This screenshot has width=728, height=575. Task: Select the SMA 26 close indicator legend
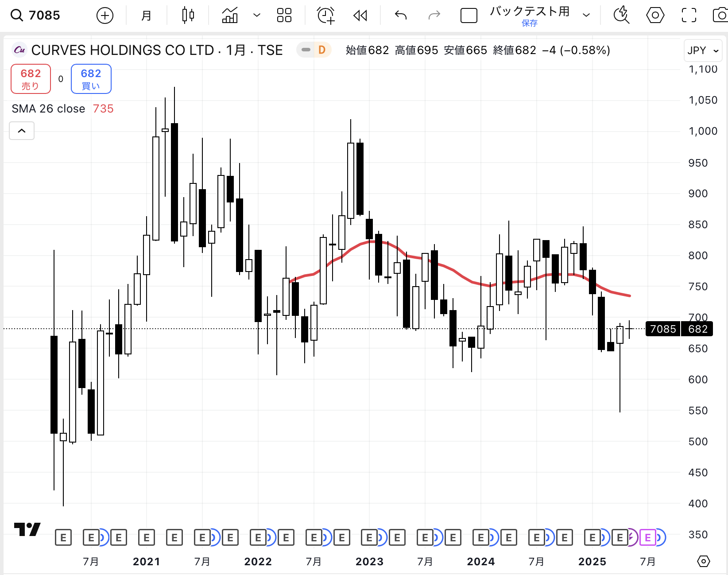(48, 109)
